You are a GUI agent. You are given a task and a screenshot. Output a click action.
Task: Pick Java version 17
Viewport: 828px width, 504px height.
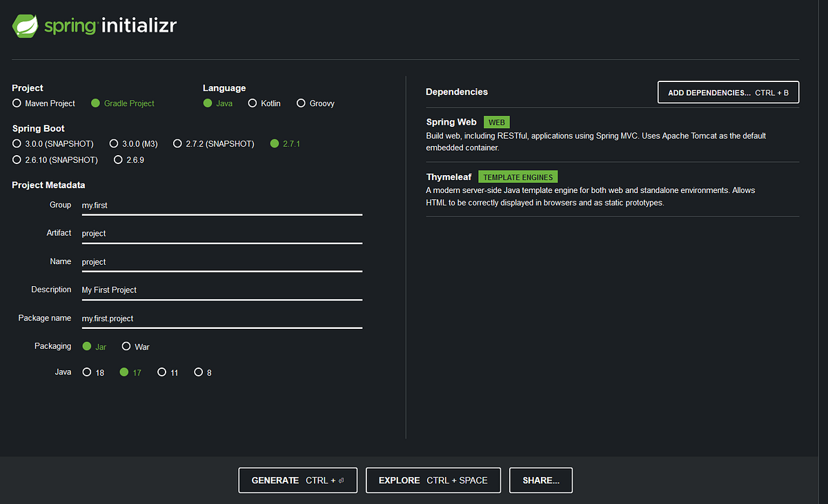point(124,372)
